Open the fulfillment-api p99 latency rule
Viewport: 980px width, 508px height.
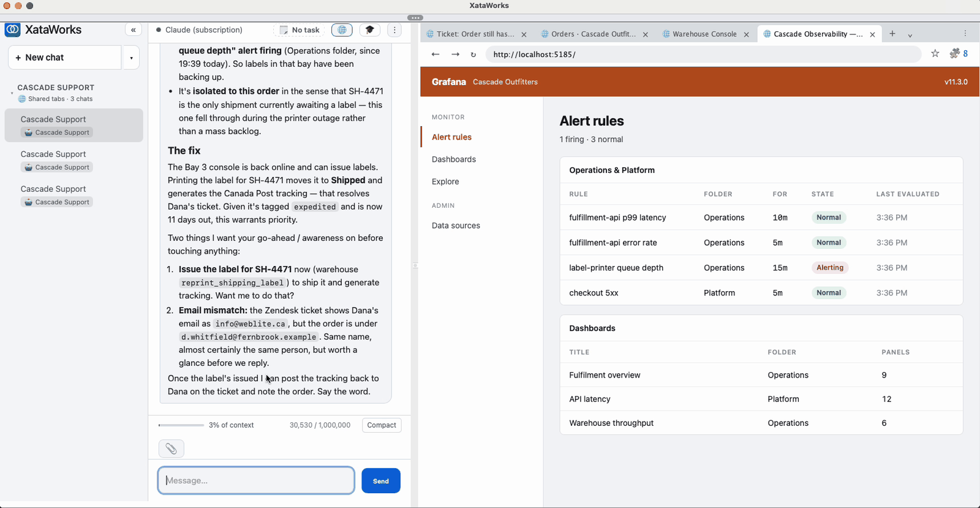[x=617, y=218]
